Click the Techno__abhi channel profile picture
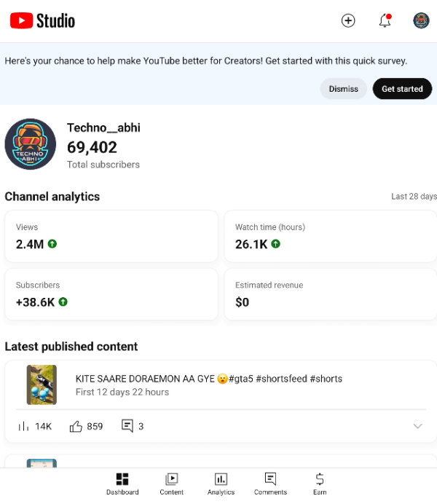 pos(31,144)
